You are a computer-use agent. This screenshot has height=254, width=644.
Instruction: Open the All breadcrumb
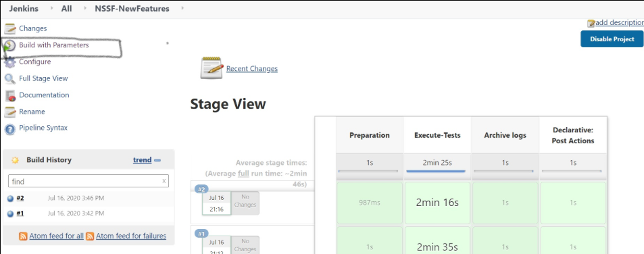click(x=66, y=8)
